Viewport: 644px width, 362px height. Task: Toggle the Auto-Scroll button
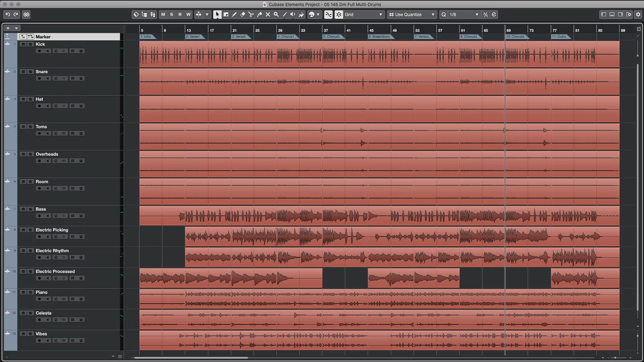(199, 14)
